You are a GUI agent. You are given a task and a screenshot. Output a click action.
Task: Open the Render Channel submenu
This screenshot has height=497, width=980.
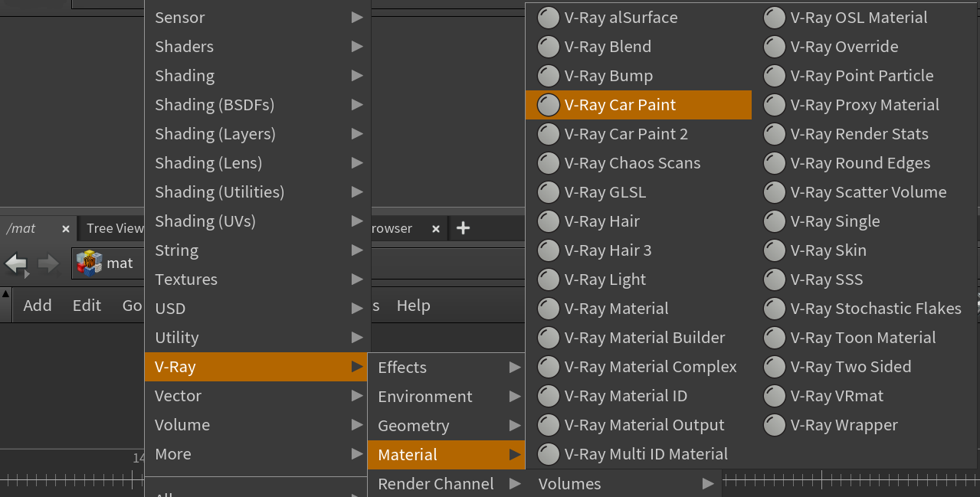coord(447,484)
